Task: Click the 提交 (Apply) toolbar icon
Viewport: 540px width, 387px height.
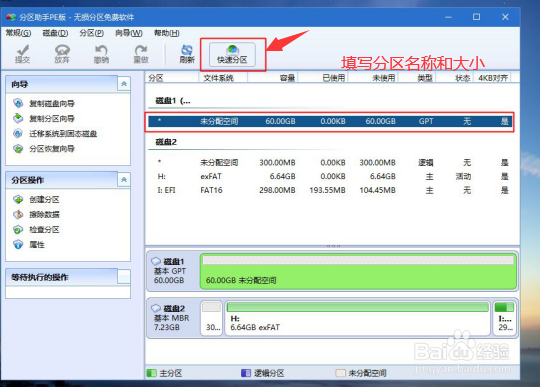Action: 23,54
